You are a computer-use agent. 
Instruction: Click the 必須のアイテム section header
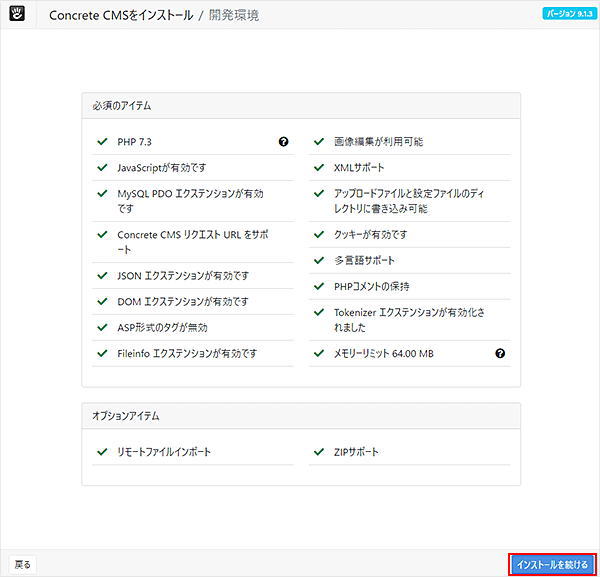[301, 106]
